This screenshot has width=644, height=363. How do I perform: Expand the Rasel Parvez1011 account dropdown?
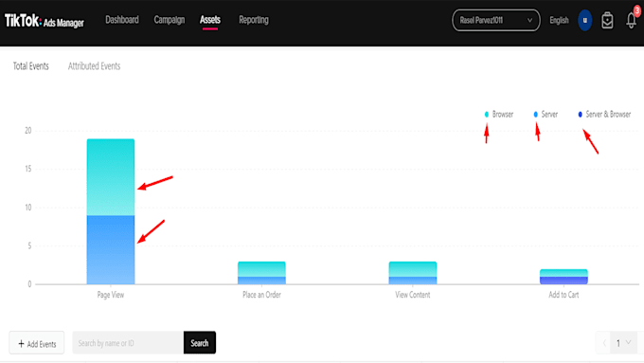tap(495, 20)
